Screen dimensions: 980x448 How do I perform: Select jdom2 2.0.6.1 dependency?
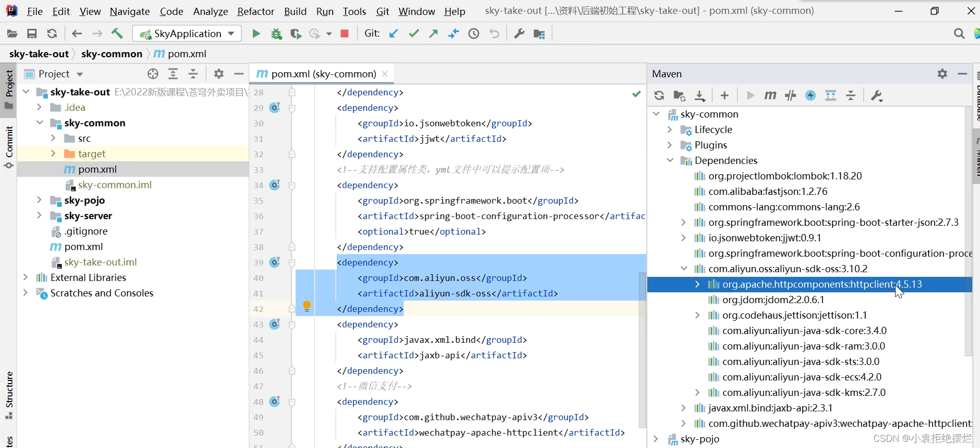pos(773,300)
